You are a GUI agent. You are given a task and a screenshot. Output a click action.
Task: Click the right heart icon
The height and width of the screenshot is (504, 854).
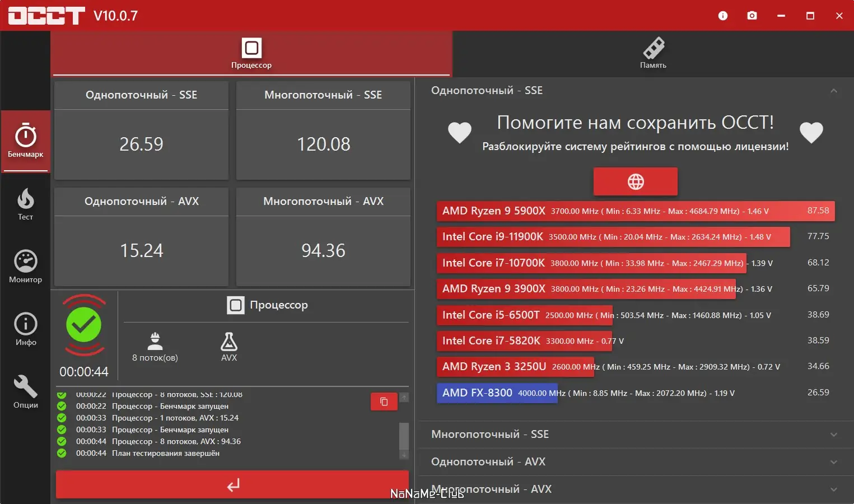811,132
